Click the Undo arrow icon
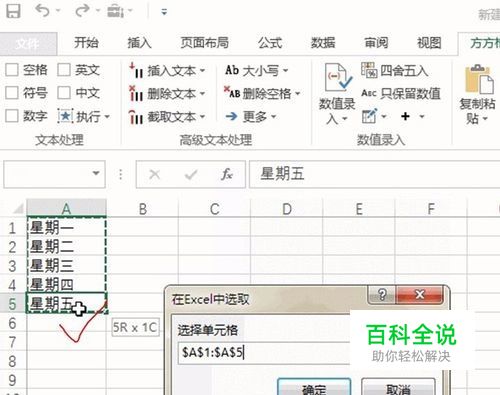The height and width of the screenshot is (395, 500). pyautogui.click(x=43, y=11)
